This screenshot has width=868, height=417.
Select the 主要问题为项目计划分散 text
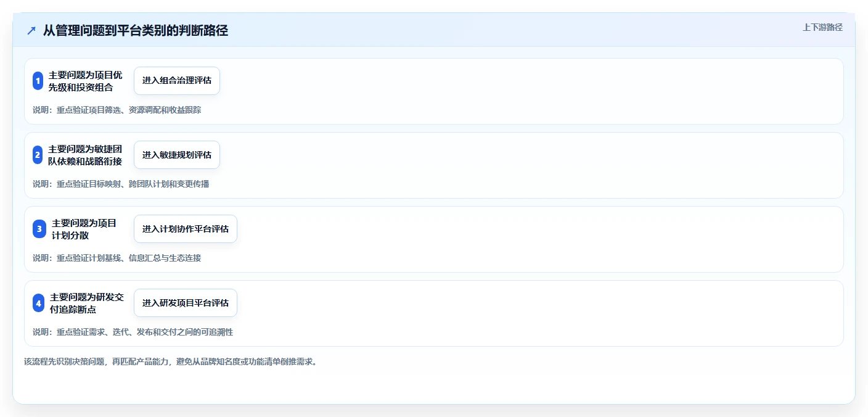84,229
